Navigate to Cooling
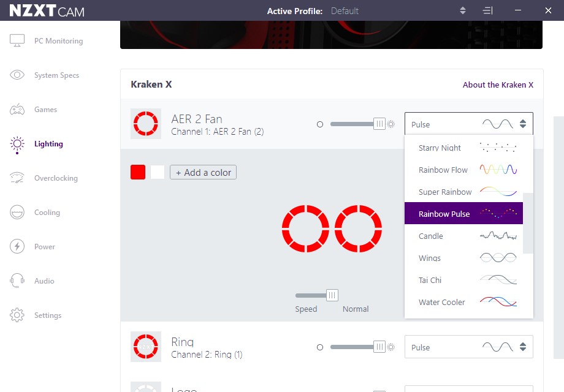 tap(47, 213)
